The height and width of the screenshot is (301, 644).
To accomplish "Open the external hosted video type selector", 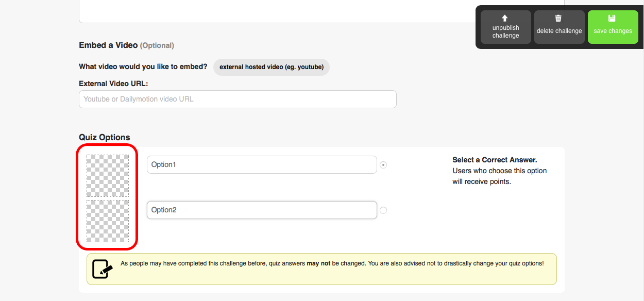I will pos(272,67).
